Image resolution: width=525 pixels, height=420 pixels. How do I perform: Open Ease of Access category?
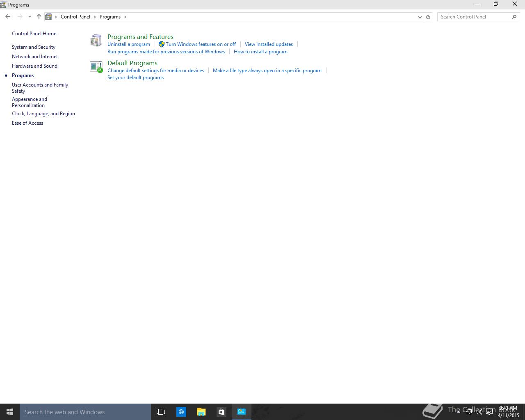point(27,123)
